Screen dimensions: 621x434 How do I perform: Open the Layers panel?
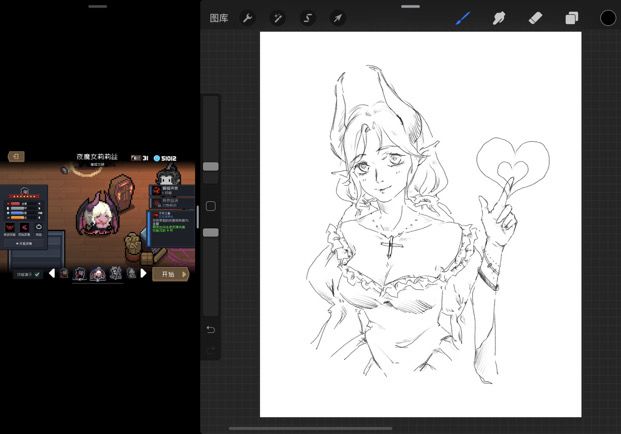point(571,18)
